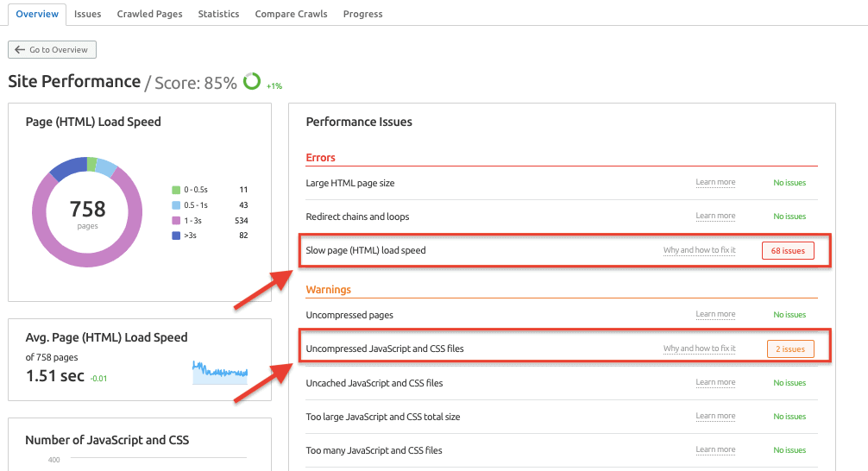The image size is (868, 471).
Task: Click Learn more for Uncached JavaScript and CSS files
Action: pyautogui.click(x=715, y=382)
